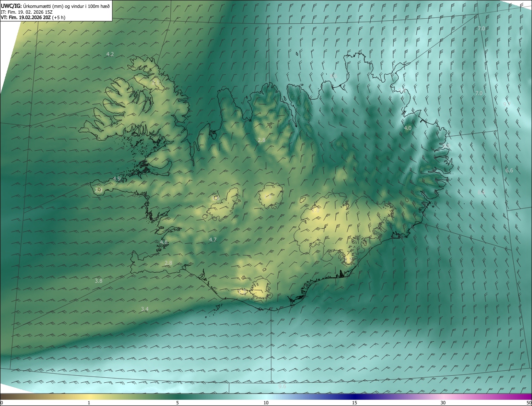
Task: Click the 9.6 value label near the bottom edge
Action: coord(282,386)
